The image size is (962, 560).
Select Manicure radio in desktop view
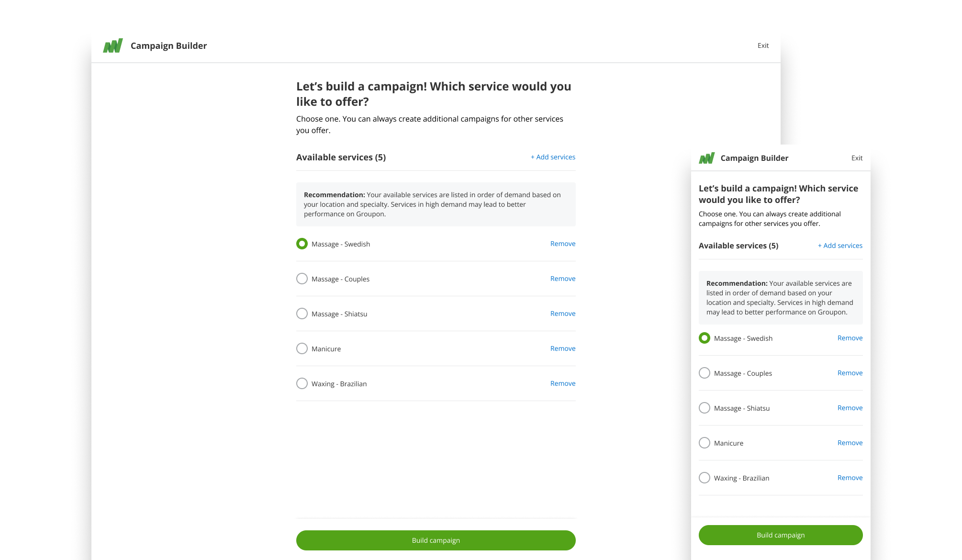pyautogui.click(x=302, y=348)
